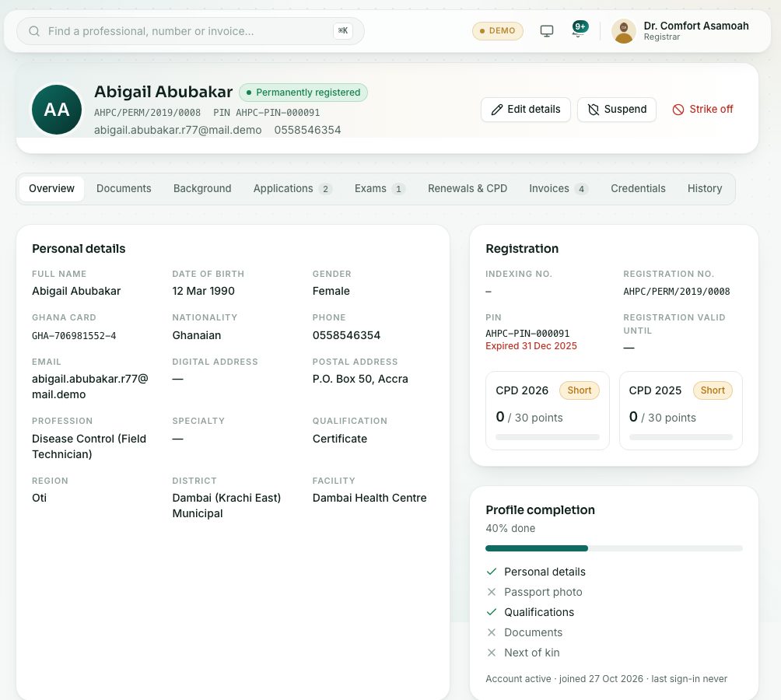Click the search magnifier icon
This screenshot has width=781, height=700.
click(34, 31)
